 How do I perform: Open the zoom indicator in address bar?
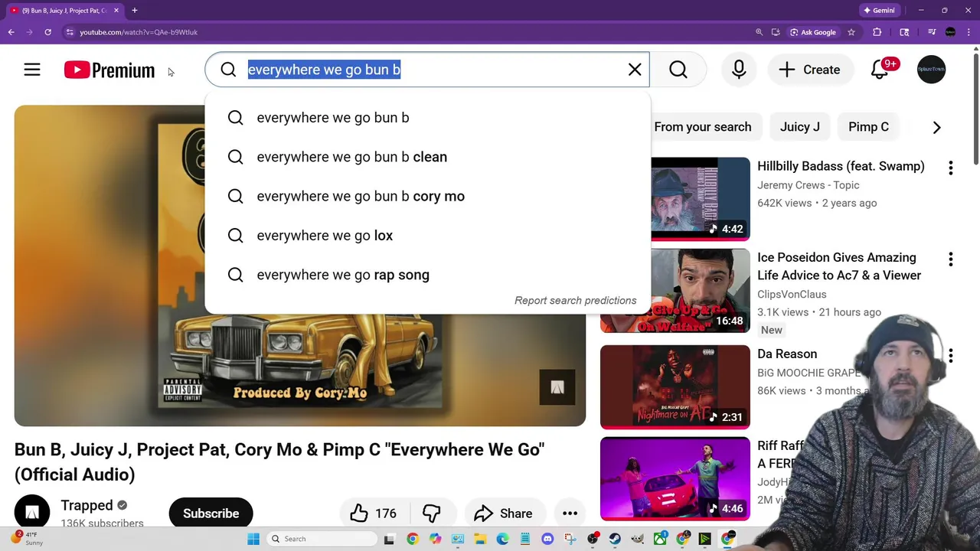[759, 32]
